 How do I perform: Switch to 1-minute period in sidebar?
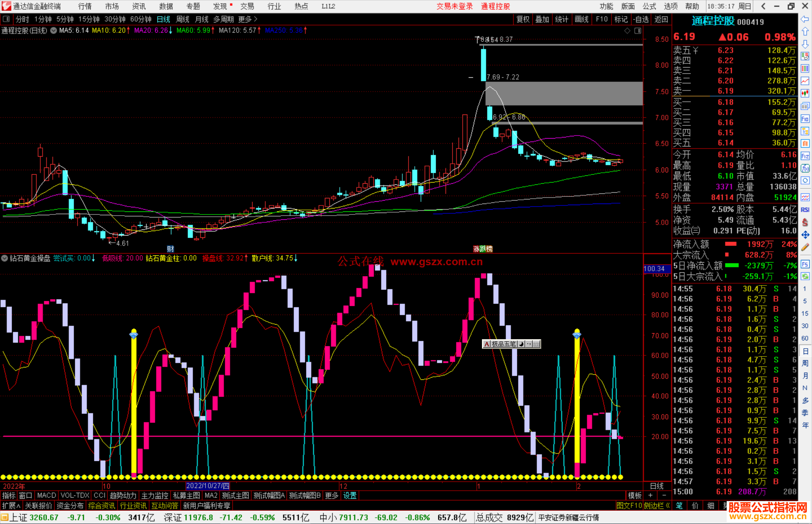pos(804,288)
